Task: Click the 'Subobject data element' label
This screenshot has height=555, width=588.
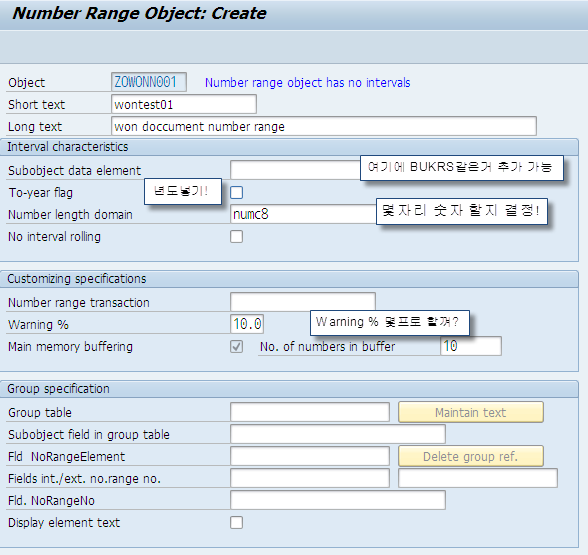Action: tap(75, 171)
